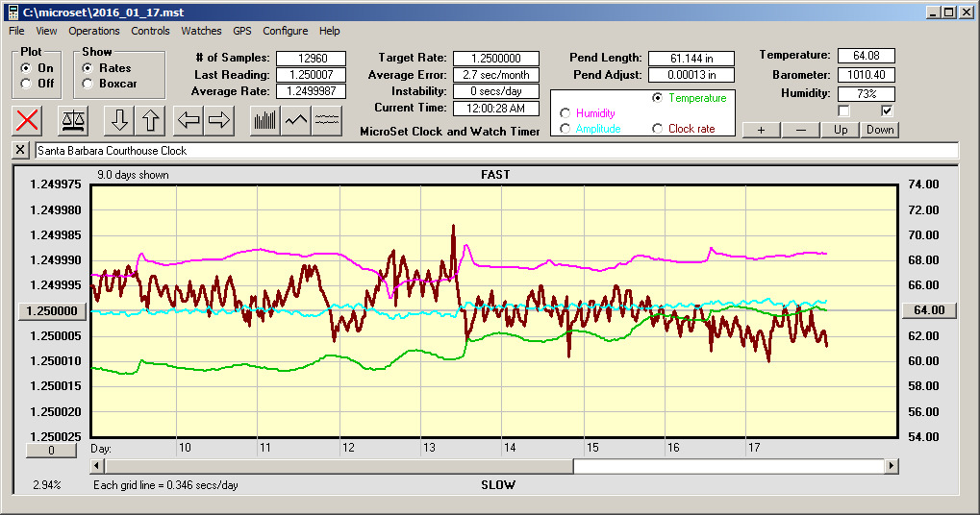Image resolution: width=980 pixels, height=515 pixels.
Task: Click the up arrow toolbar icon
Action: pyautogui.click(x=150, y=120)
